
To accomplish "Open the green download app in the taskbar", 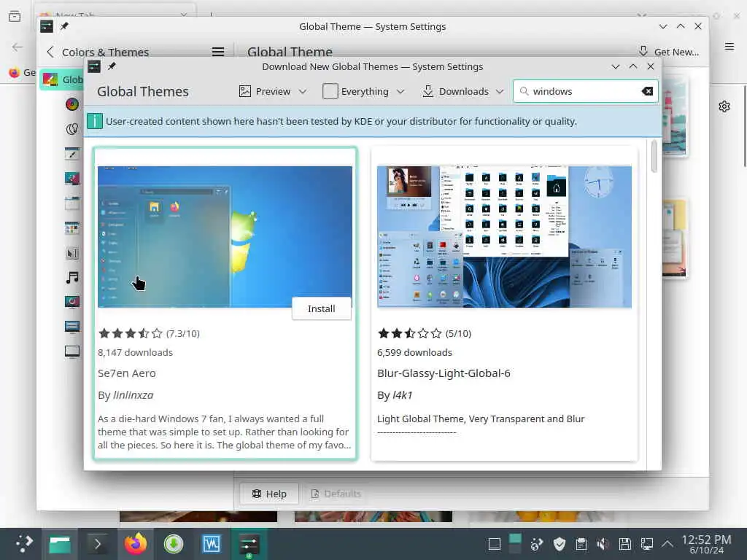I will (x=174, y=543).
